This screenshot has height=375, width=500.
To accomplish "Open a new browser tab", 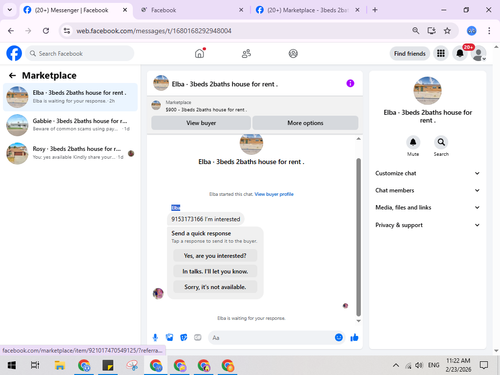I will click(x=375, y=10).
